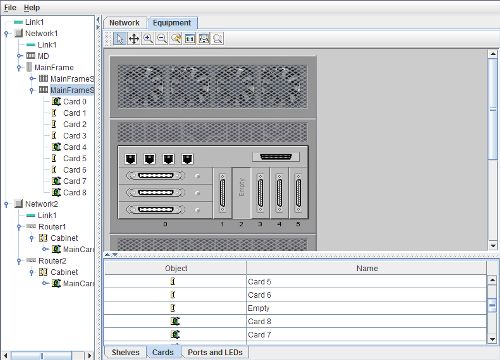Viewport: 500px width, 360px height.
Task: Collapse the Router1 tree node
Action: click(19, 227)
